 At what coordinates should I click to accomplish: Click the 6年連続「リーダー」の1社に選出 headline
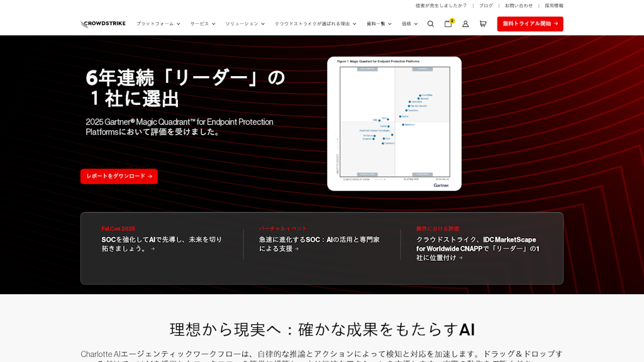click(x=186, y=88)
